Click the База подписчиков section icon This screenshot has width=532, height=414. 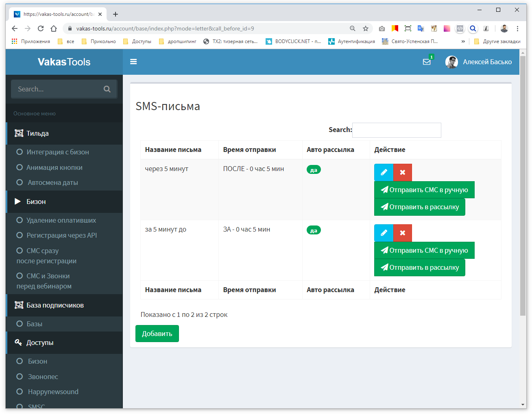[x=19, y=305]
